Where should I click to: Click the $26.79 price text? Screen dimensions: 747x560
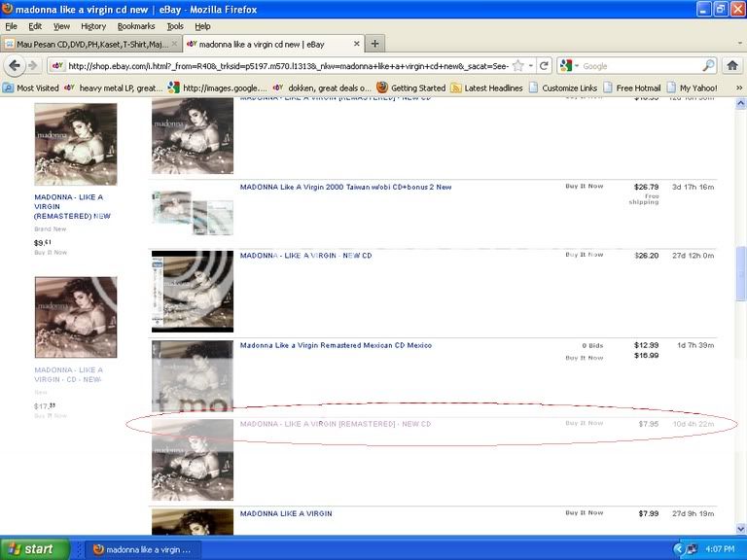[x=646, y=187]
